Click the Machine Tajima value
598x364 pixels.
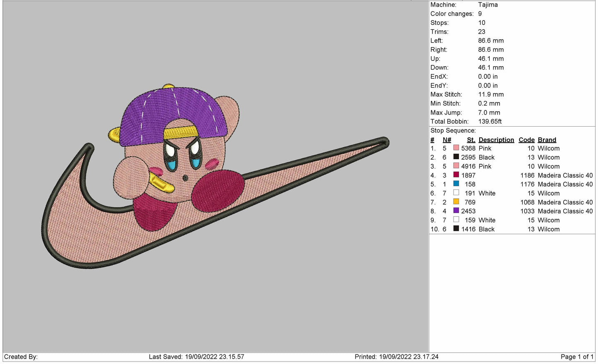tap(488, 5)
